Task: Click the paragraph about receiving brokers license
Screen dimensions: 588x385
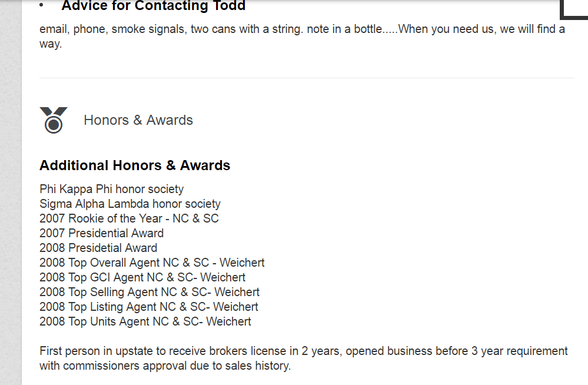Action: [303, 359]
